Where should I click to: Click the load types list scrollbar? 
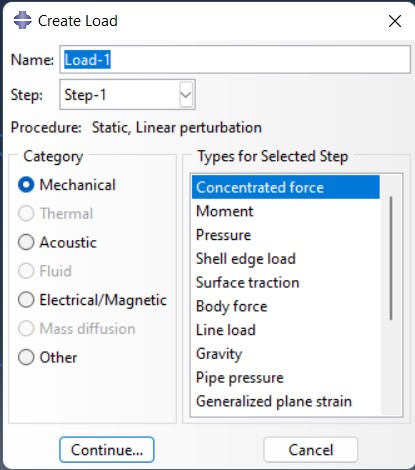pyautogui.click(x=391, y=258)
